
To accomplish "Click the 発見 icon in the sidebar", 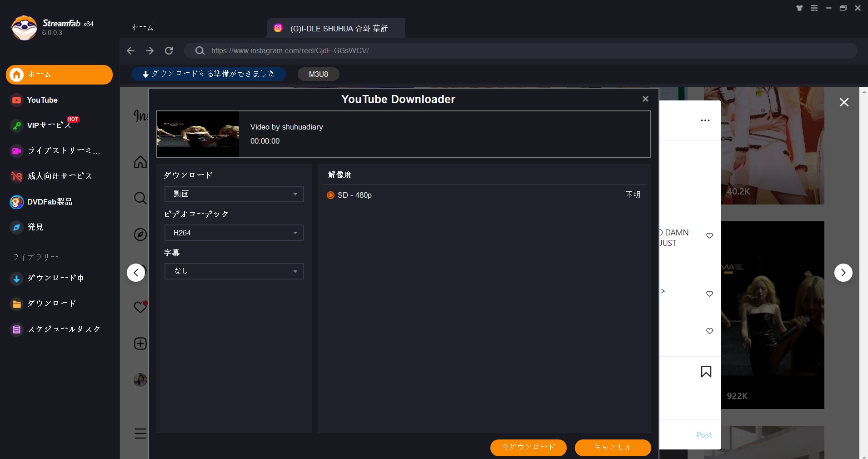I will point(17,227).
